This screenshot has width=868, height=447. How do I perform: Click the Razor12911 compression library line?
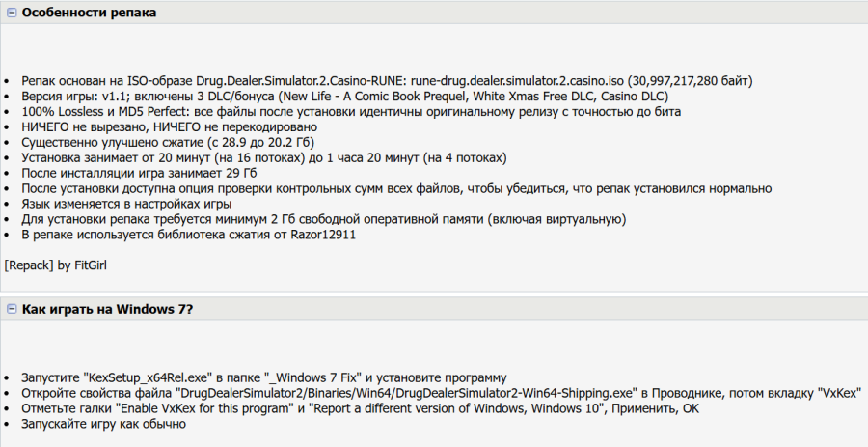pyautogui.click(x=189, y=235)
